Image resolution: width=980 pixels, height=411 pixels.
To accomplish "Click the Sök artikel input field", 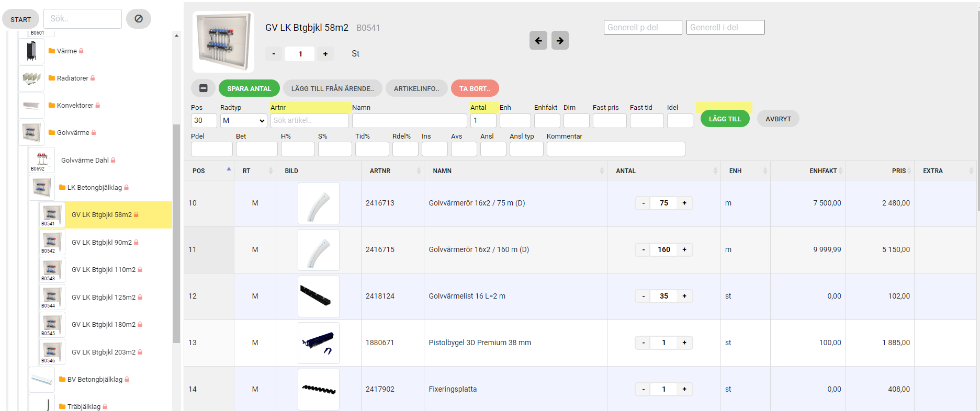I will 309,121.
